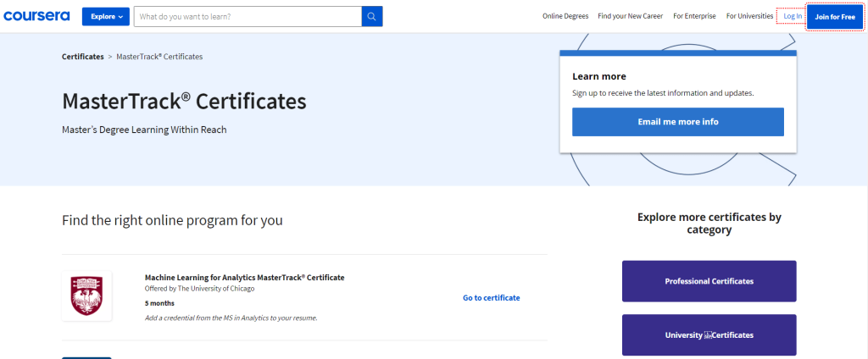
Task: Click the partially visible second program logo
Action: pos(87,358)
